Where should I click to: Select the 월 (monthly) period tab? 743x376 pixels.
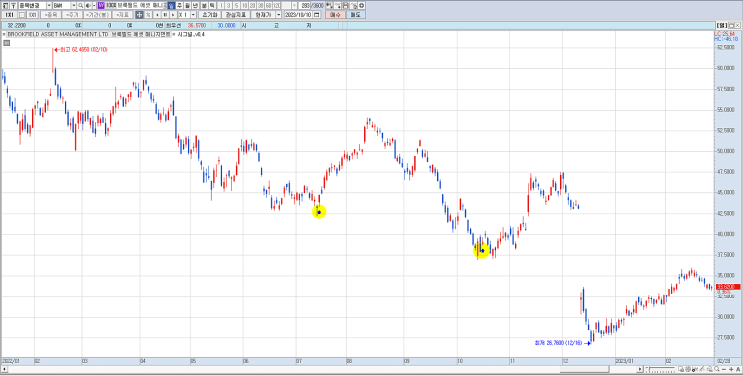click(x=188, y=5)
